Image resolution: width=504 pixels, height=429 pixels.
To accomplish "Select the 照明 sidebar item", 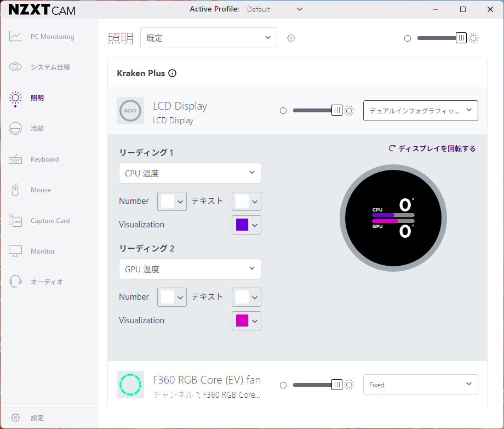I will point(37,98).
